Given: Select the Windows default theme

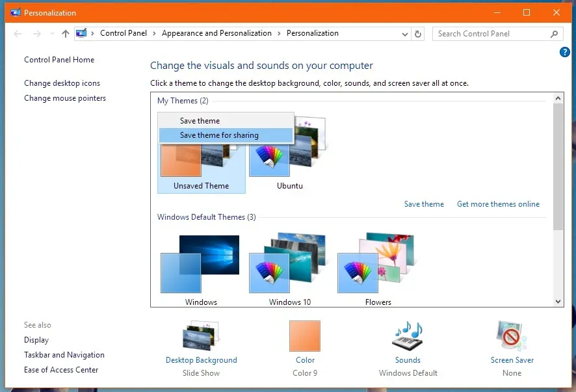Looking at the screenshot, I should (x=201, y=269).
